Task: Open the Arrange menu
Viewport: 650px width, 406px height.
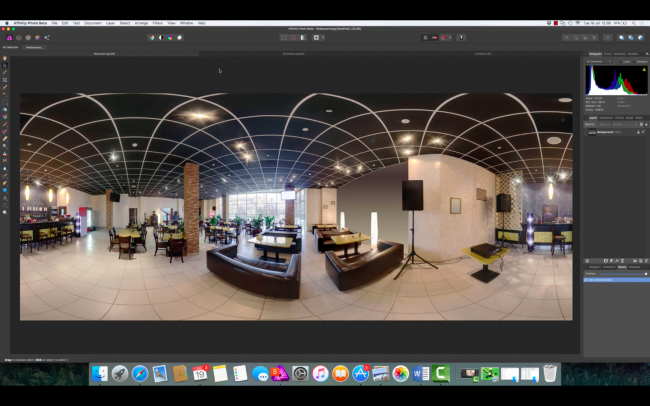Action: [x=141, y=23]
